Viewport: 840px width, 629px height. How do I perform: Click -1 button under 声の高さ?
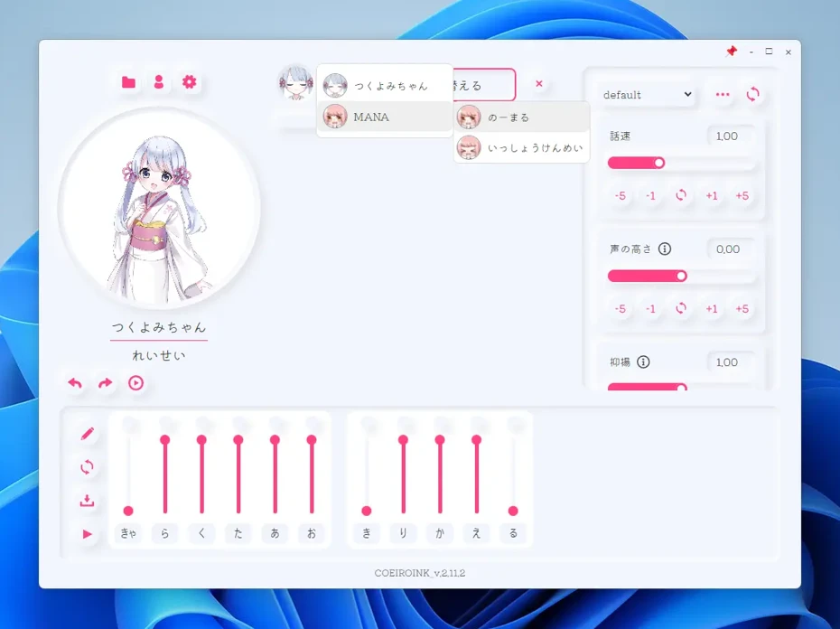pyautogui.click(x=650, y=309)
